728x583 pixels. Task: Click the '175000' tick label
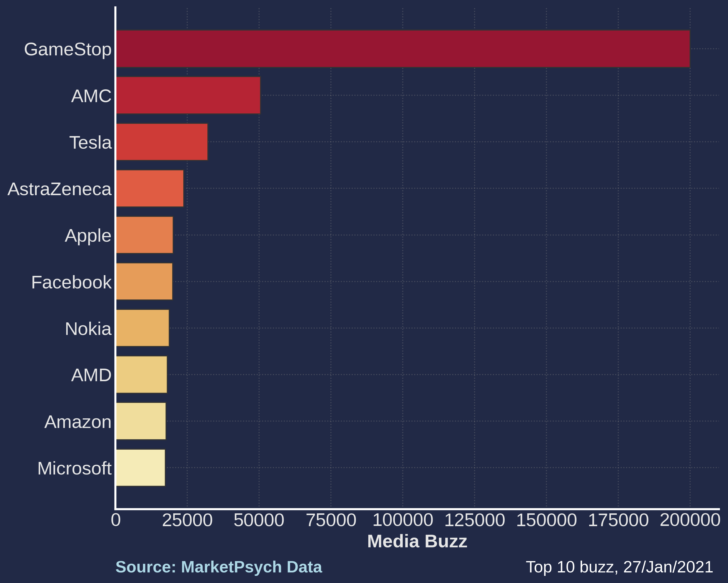[618, 520]
